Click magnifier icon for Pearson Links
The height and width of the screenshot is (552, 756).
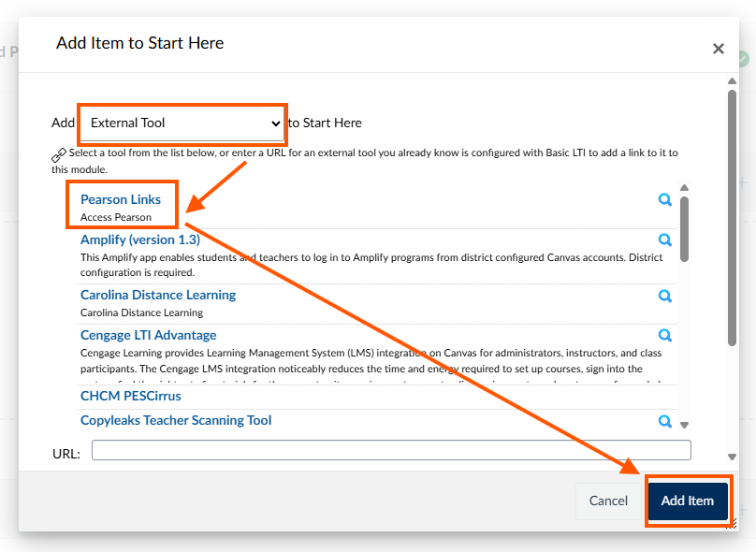[665, 199]
